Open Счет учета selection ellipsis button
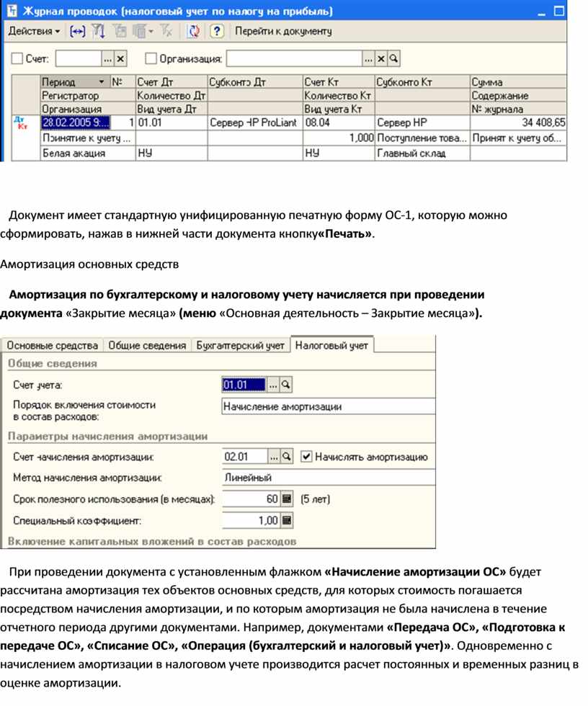 click(x=273, y=385)
